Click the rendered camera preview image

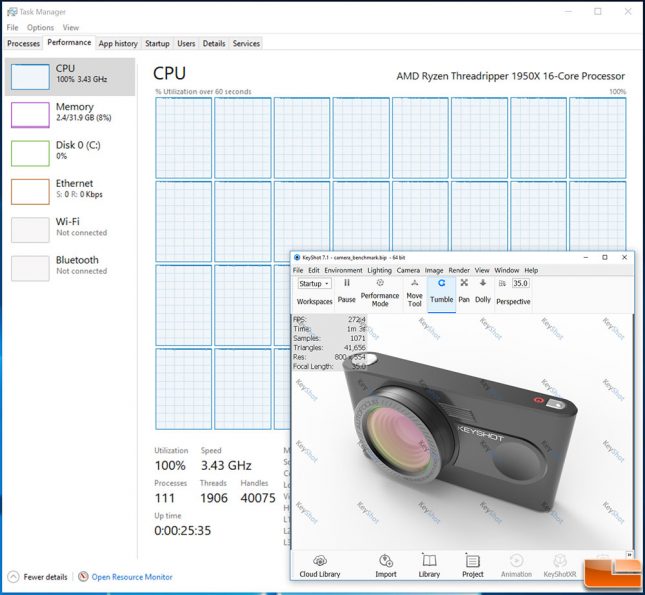pos(462,432)
